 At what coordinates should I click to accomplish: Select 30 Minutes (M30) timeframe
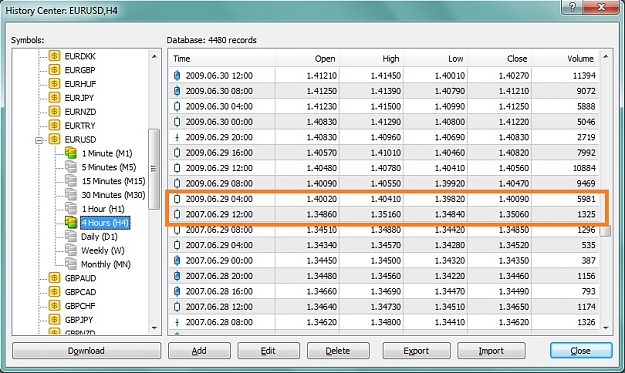(113, 195)
